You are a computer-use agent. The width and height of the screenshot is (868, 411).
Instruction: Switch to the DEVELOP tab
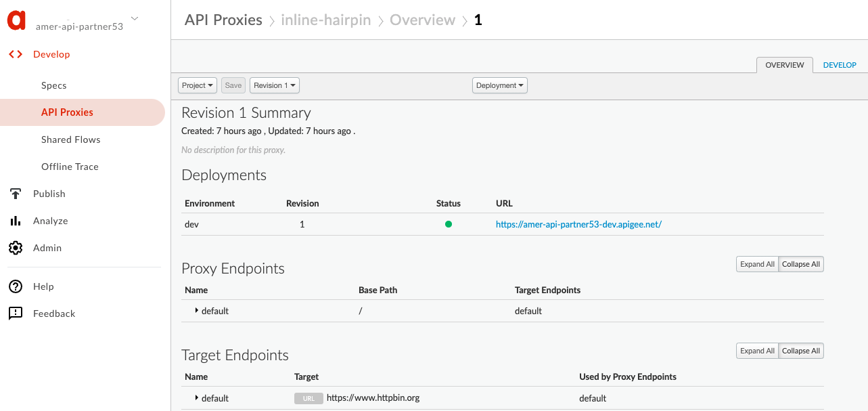pyautogui.click(x=840, y=65)
